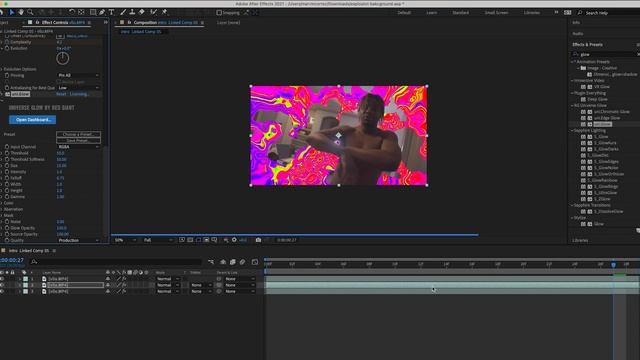Hide layer 2 with its eye icon
The image size is (640, 360).
(x=2, y=285)
